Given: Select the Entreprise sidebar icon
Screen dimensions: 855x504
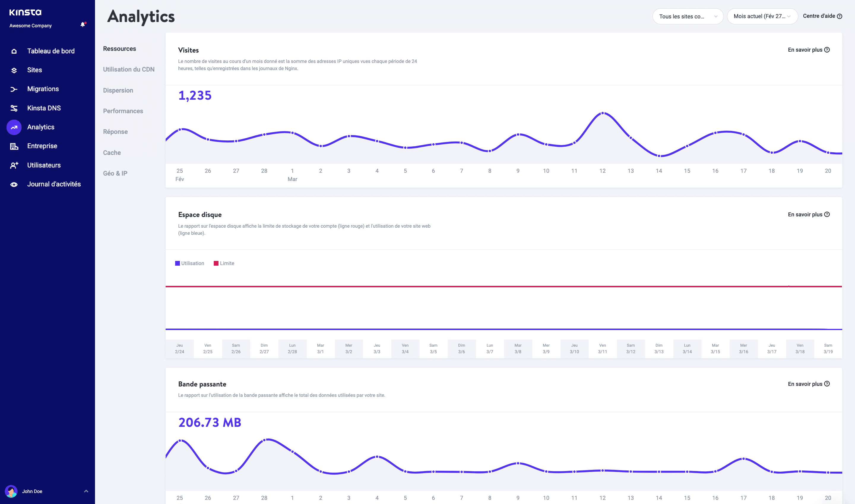Looking at the screenshot, I should 14,146.
